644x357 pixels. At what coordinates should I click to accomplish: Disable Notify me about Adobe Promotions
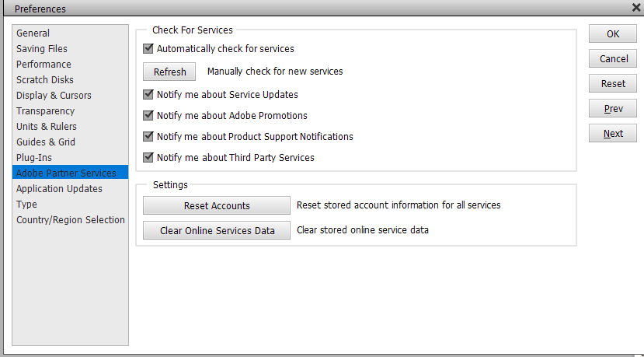(148, 115)
